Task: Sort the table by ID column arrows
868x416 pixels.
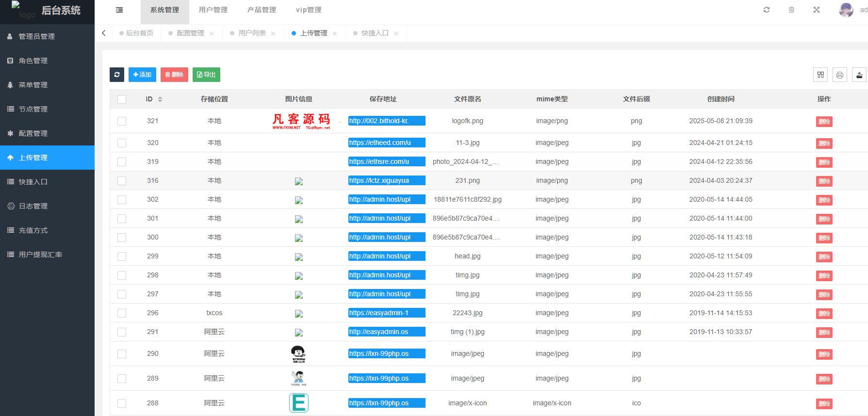Action: click(160, 99)
